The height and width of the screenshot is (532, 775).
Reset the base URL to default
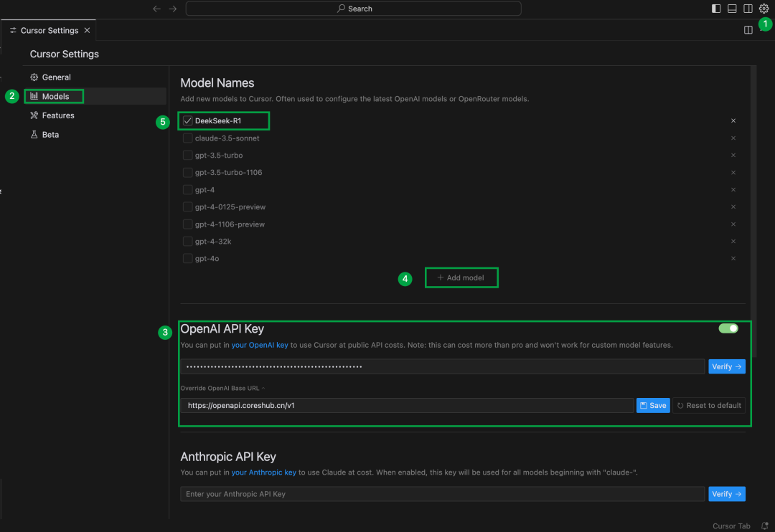click(x=709, y=406)
